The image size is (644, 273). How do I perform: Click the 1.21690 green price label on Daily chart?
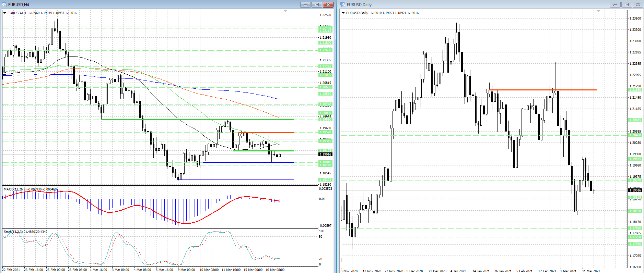coord(635,90)
